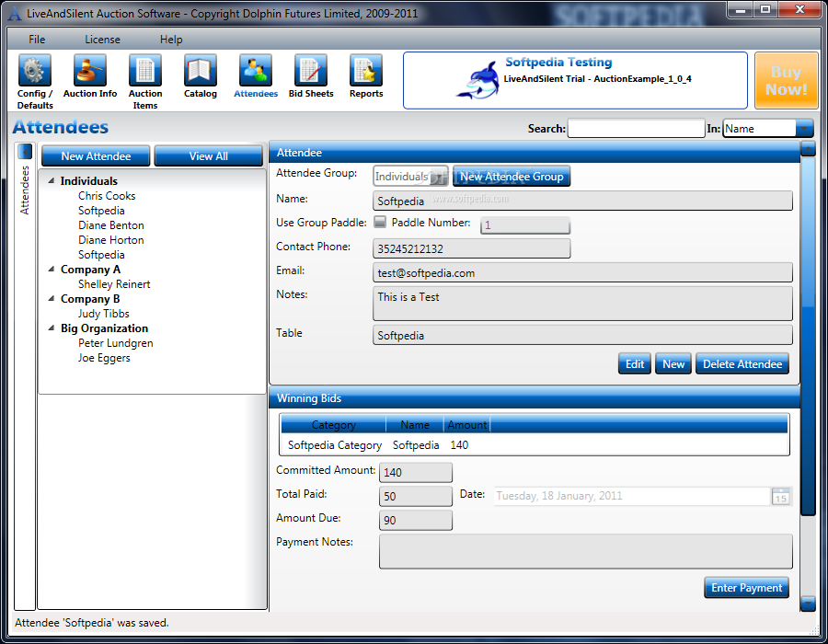Open Config / Defaults gear icon
Image resolution: width=828 pixels, height=644 pixels.
click(x=35, y=70)
